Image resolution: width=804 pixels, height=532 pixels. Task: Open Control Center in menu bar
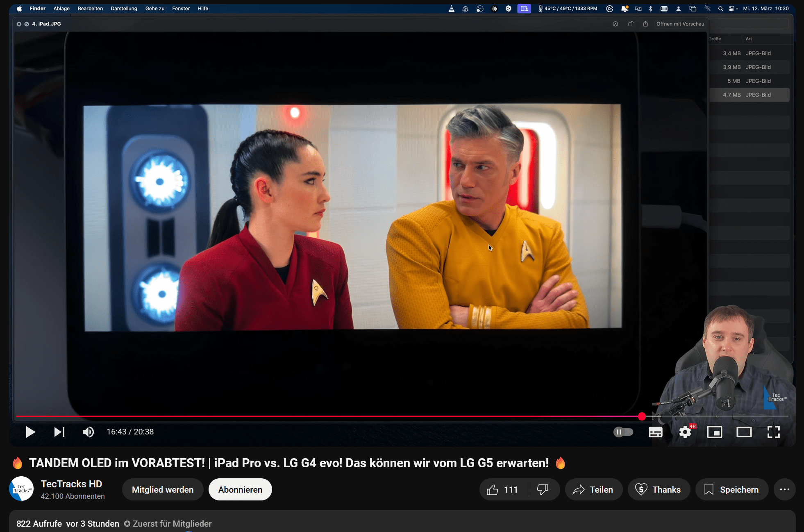pos(733,9)
